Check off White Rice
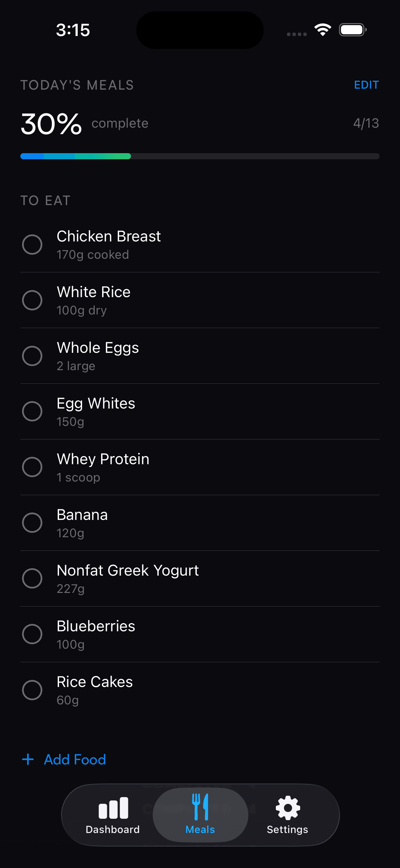This screenshot has width=400, height=868. coord(32,300)
